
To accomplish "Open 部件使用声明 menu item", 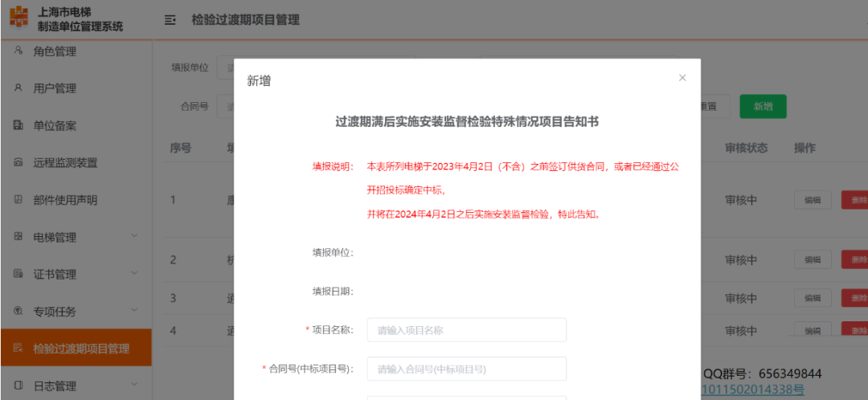I will (x=76, y=200).
